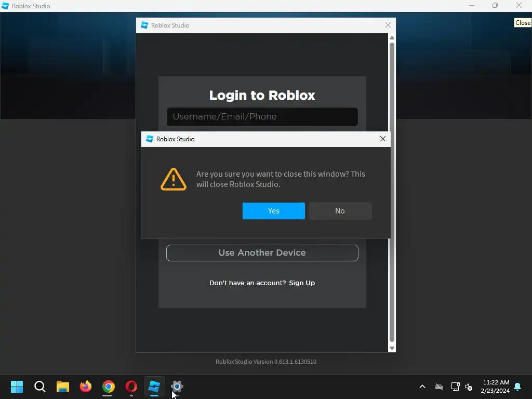Click the "Are you sure you want to close" message
The image size is (532, 399).
point(281,179)
